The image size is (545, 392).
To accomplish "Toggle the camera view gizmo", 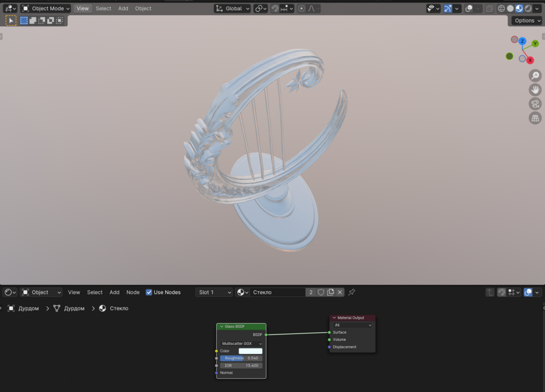I will point(535,103).
